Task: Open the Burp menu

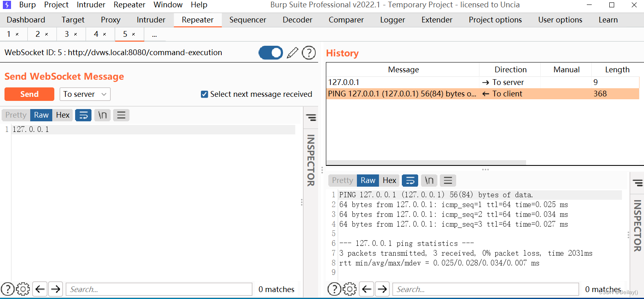Action: click(27, 5)
